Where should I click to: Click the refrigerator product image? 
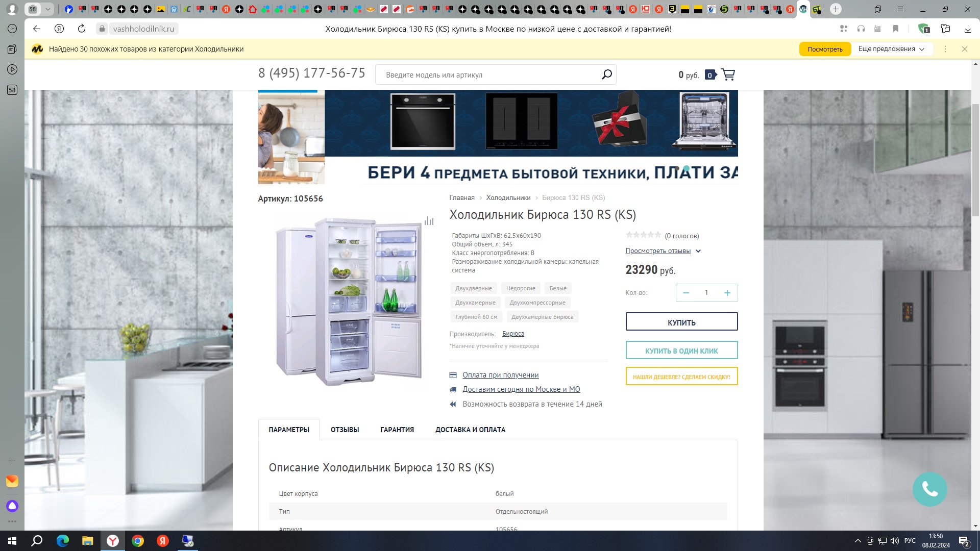[349, 301]
